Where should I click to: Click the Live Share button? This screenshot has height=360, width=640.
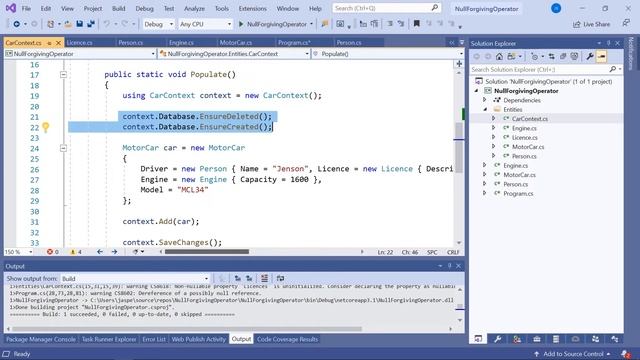[x=591, y=24]
